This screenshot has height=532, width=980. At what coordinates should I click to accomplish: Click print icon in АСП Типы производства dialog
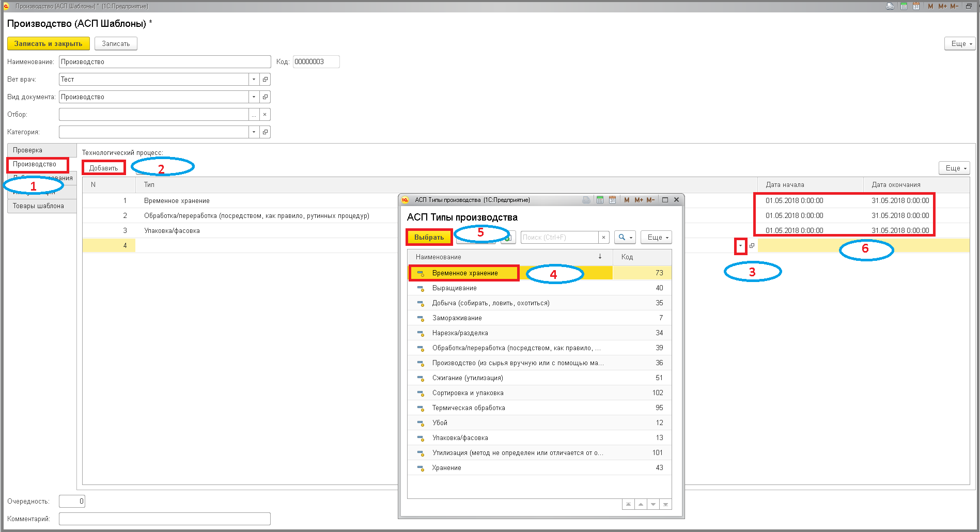tap(586, 200)
